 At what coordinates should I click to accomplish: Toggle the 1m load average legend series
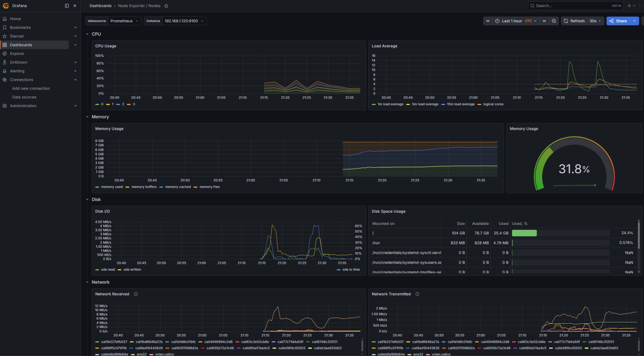(x=387, y=104)
